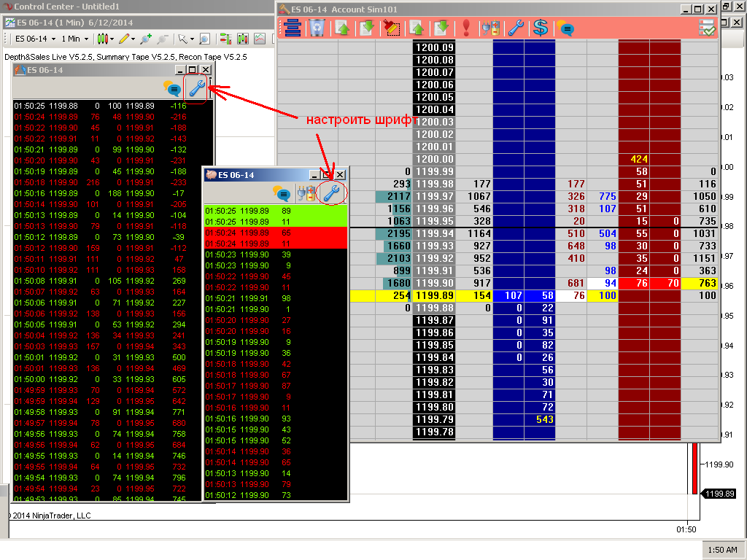Click the green highlighted 01:50:25 tape row with 89
The width and height of the screenshot is (747, 560).
pos(275,211)
